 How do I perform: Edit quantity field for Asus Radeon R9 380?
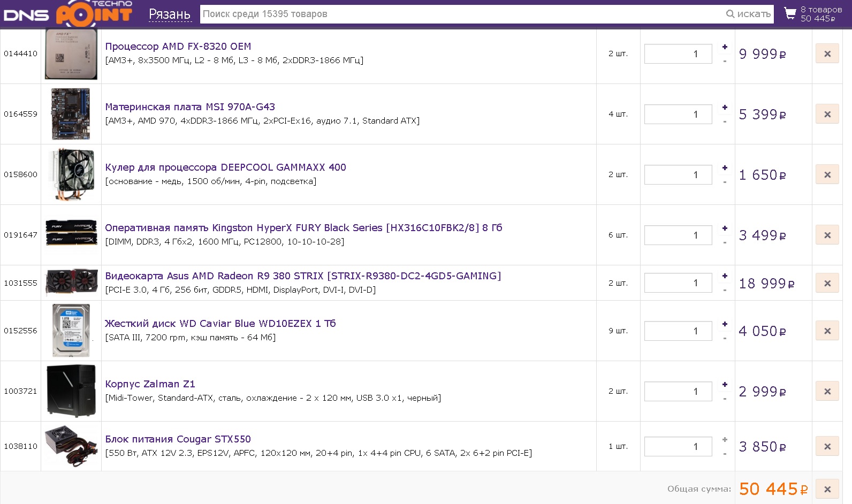coord(678,283)
